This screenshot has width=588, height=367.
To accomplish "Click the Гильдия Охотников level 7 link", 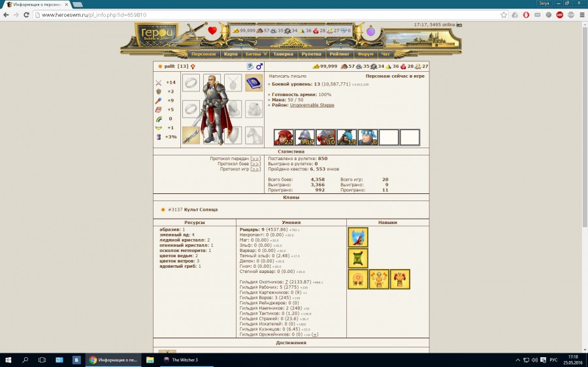I will point(287,282).
